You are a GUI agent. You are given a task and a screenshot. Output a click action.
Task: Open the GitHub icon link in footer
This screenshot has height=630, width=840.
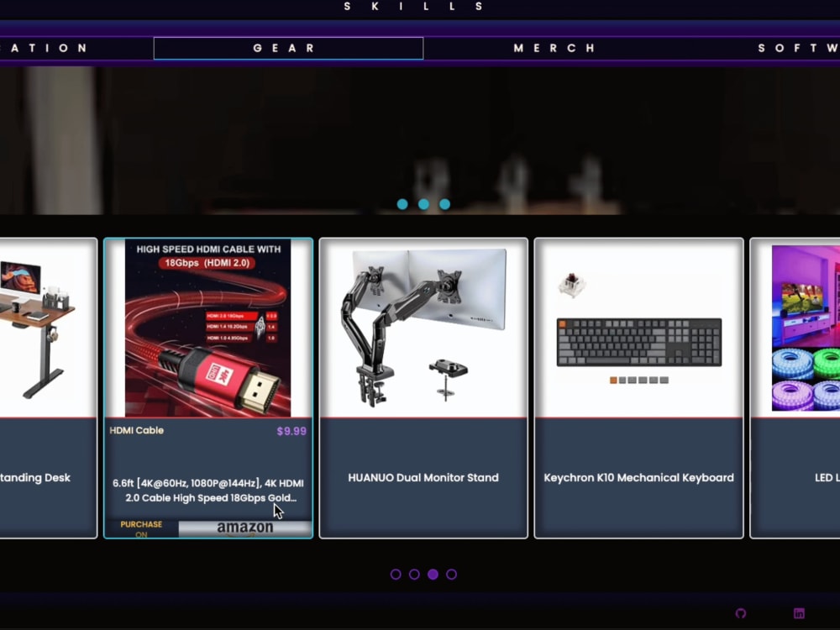(740, 613)
